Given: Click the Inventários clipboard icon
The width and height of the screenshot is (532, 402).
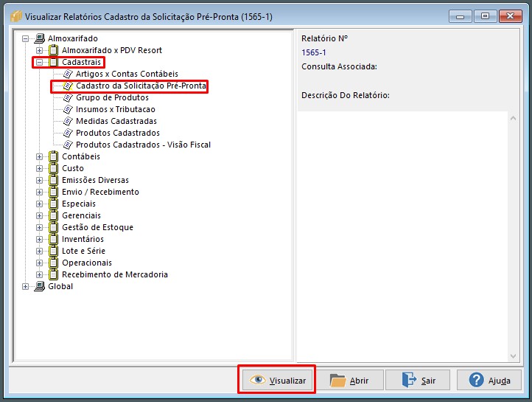Looking at the screenshot, I should tap(53, 239).
